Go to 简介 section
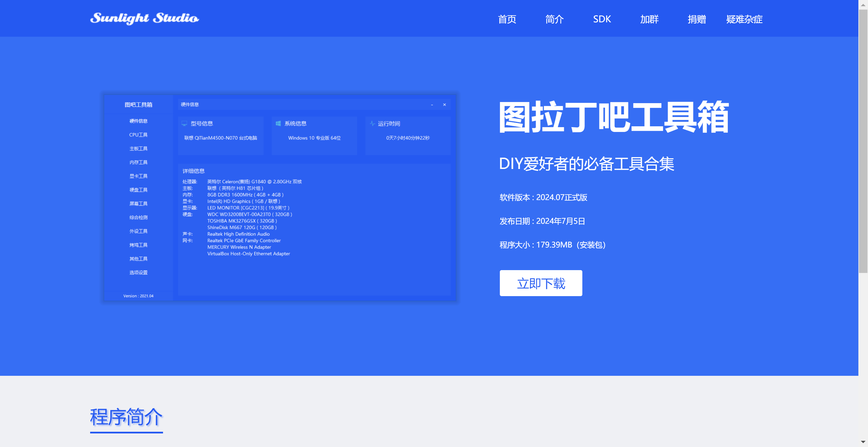The width and height of the screenshot is (868, 447). [555, 19]
